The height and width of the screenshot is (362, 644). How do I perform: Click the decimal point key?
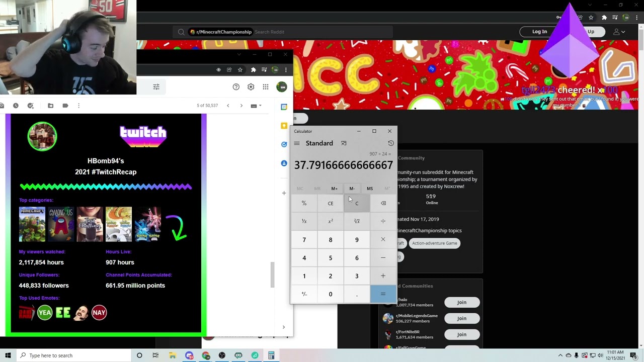(x=357, y=294)
